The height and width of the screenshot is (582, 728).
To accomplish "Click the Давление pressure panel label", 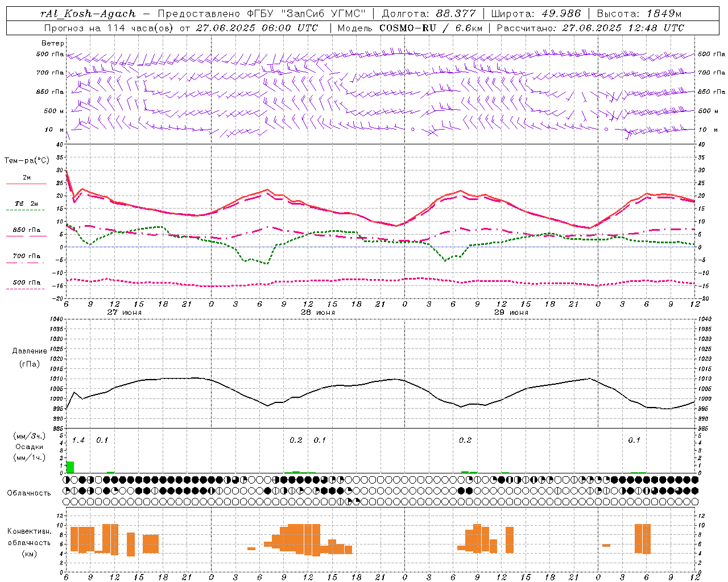I will 30,351.
